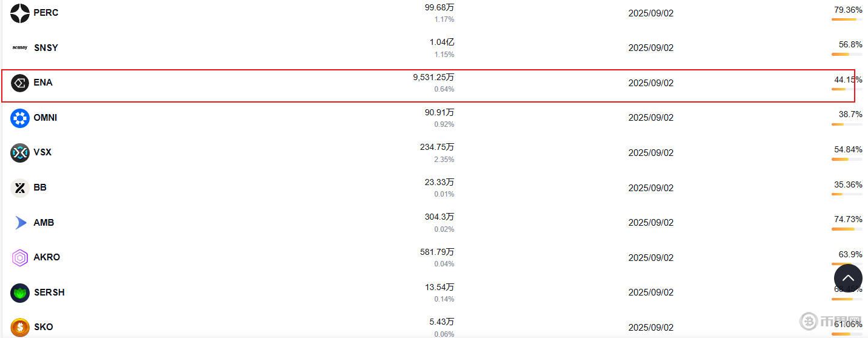Click the AKRO hexagon icon

pyautogui.click(x=20, y=258)
